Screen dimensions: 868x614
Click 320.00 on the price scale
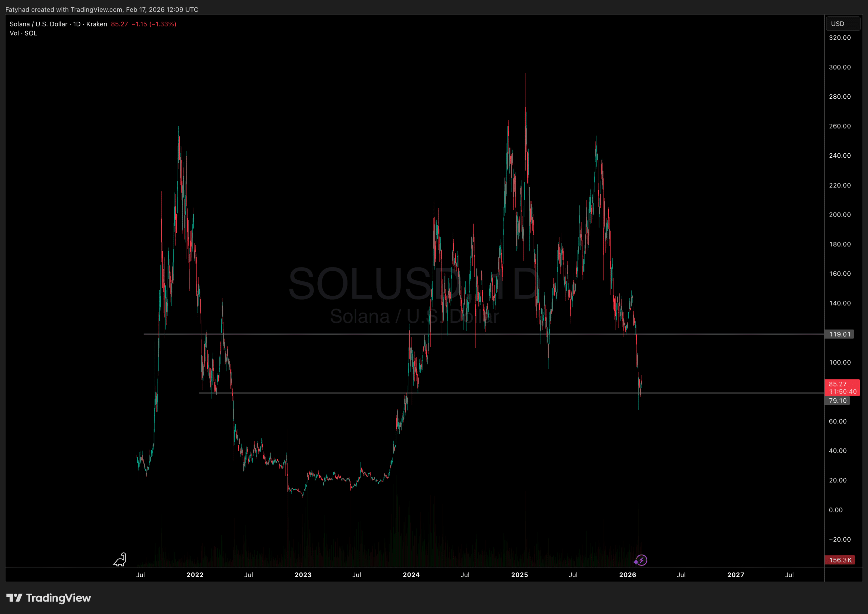(x=840, y=37)
